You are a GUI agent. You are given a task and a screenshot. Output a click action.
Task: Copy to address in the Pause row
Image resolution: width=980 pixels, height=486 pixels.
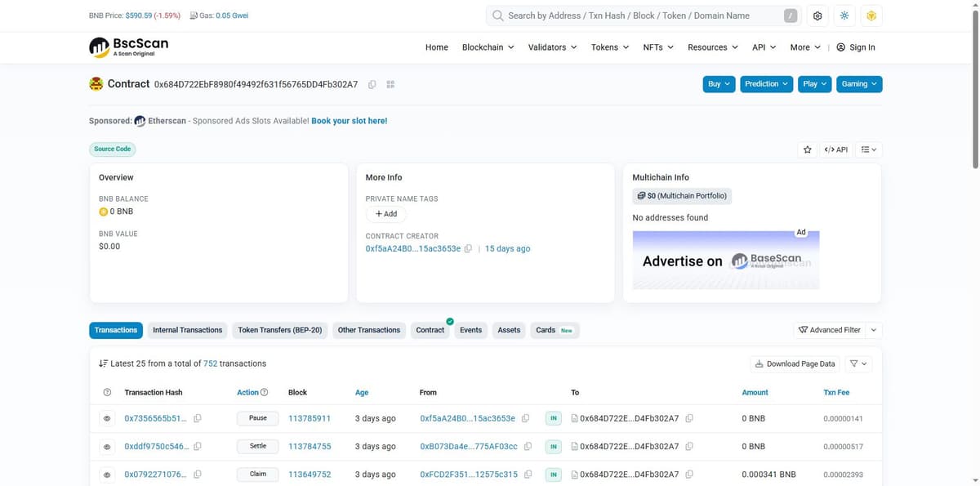click(x=689, y=418)
